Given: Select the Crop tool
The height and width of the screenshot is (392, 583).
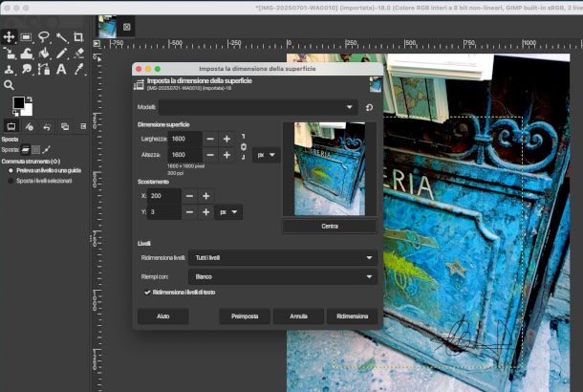Looking at the screenshot, I should [x=79, y=37].
